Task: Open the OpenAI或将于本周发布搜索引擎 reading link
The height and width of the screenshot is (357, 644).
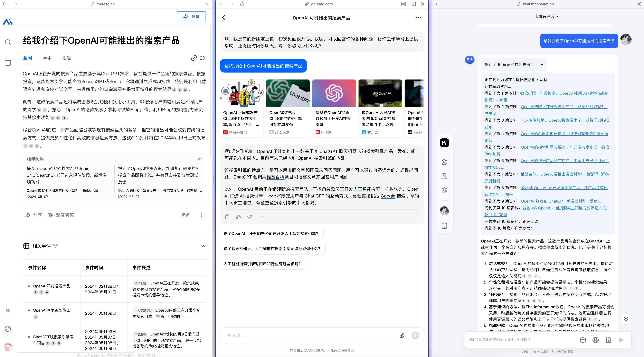Action: pos(62,190)
